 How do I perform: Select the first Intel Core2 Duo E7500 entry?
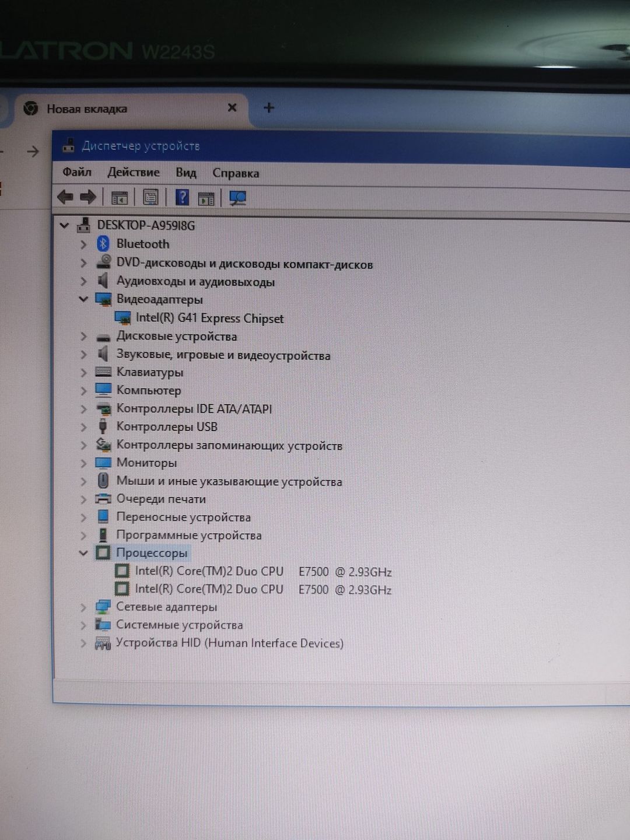pos(263,572)
